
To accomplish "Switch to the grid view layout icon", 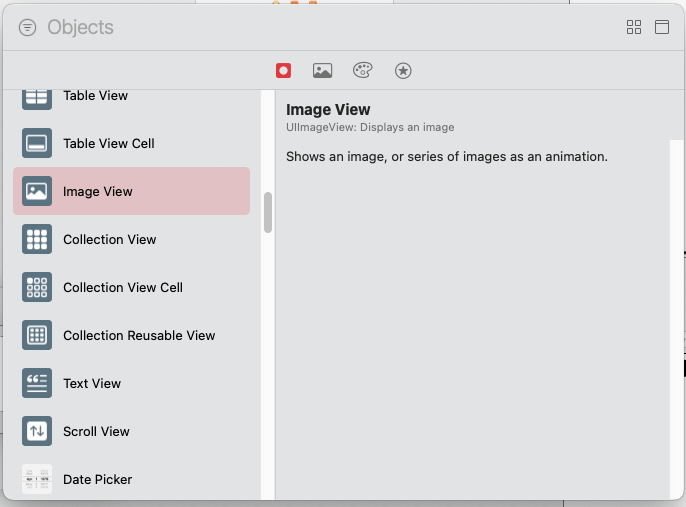I will point(634,27).
